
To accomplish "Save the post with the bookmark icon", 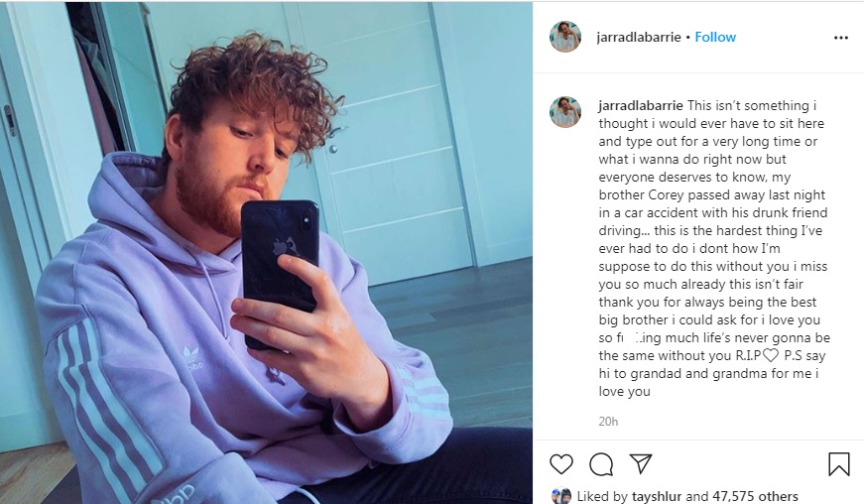I will 838,463.
